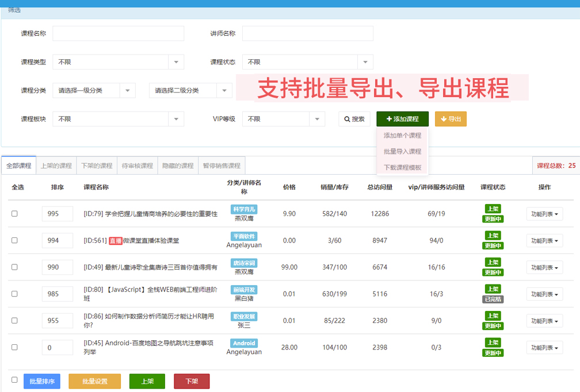Switch to the 全部课程 tab
This screenshot has height=392, width=580.
click(19, 166)
